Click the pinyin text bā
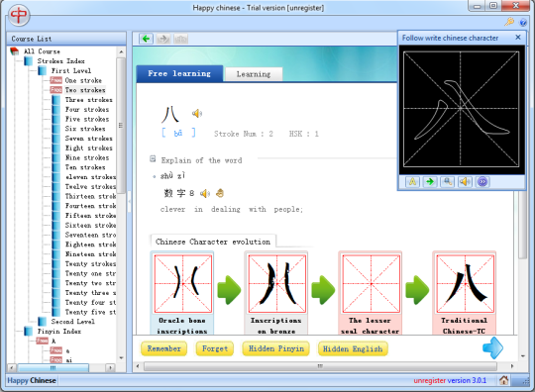Image resolution: width=535 pixels, height=392 pixels. tap(178, 134)
